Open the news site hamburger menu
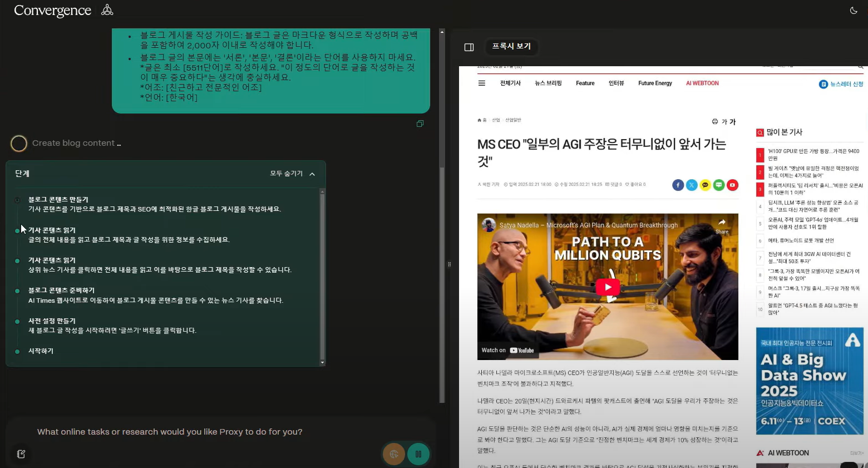The image size is (868, 468). [482, 83]
